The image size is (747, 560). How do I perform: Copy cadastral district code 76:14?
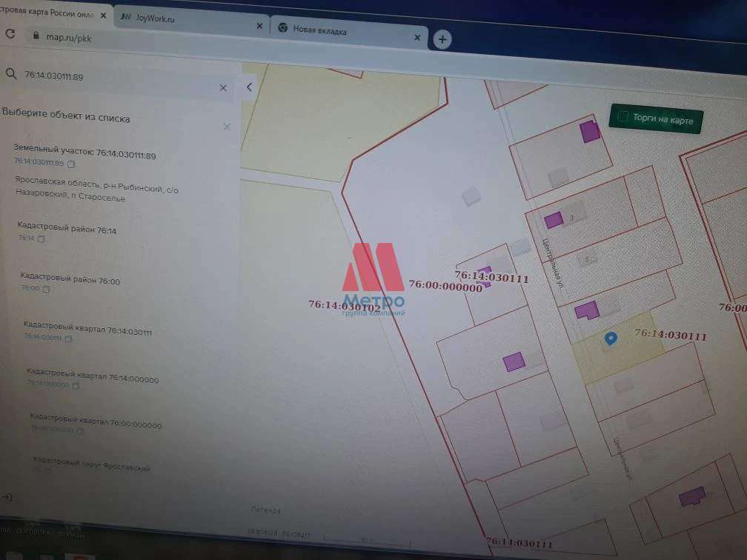coord(41,239)
